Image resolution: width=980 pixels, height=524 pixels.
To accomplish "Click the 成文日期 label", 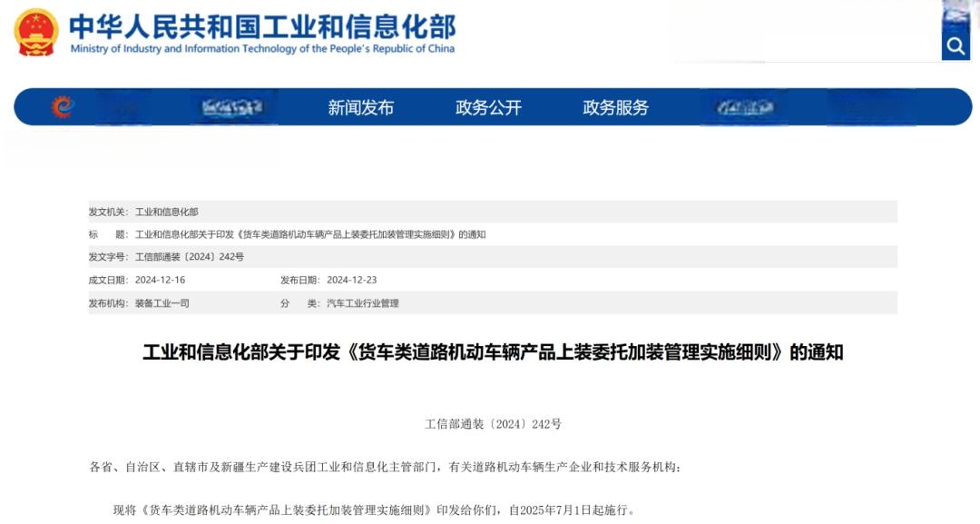I will point(108,280).
